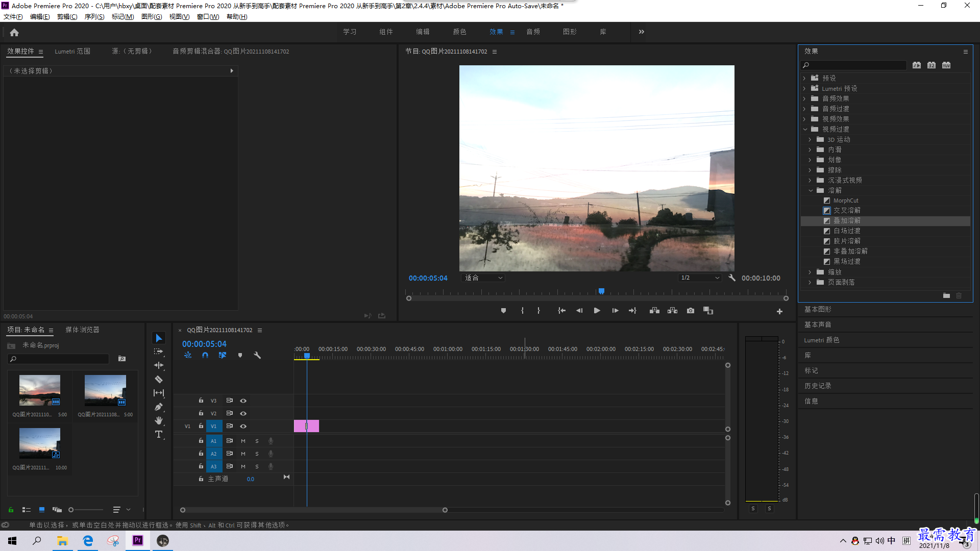Select the Slip tool
This screenshot has width=980, height=551.
159,393
